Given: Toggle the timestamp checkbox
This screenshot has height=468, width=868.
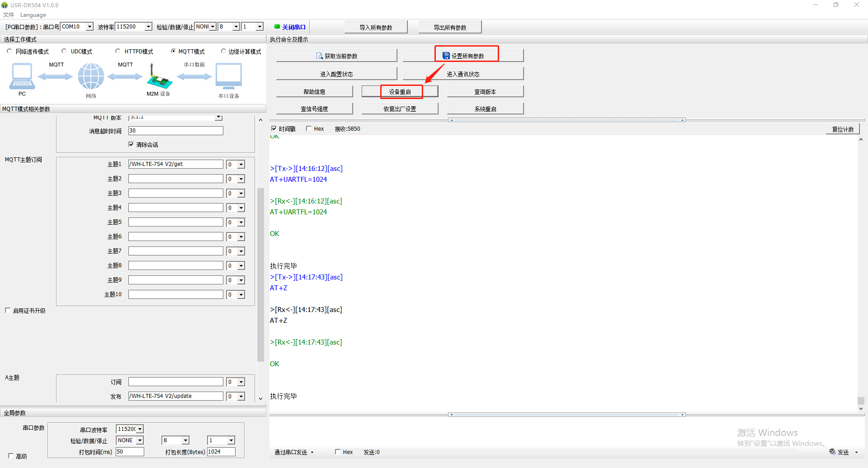Looking at the screenshot, I should pyautogui.click(x=274, y=128).
